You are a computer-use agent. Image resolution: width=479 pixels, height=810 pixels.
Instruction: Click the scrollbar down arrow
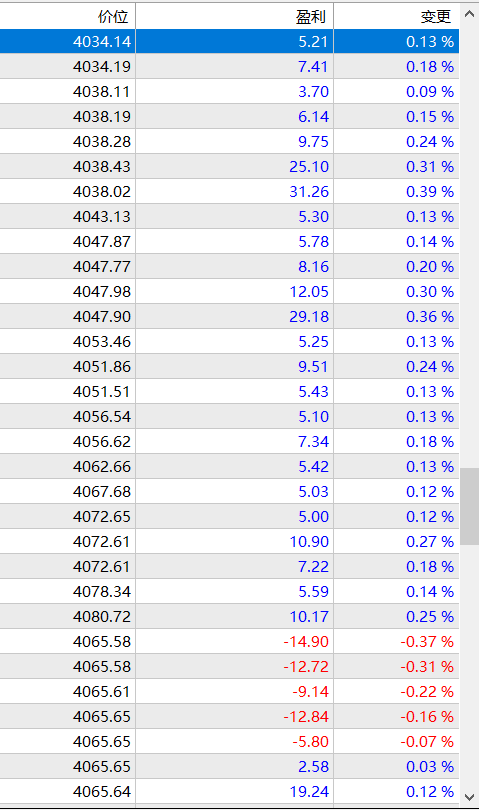click(469, 797)
